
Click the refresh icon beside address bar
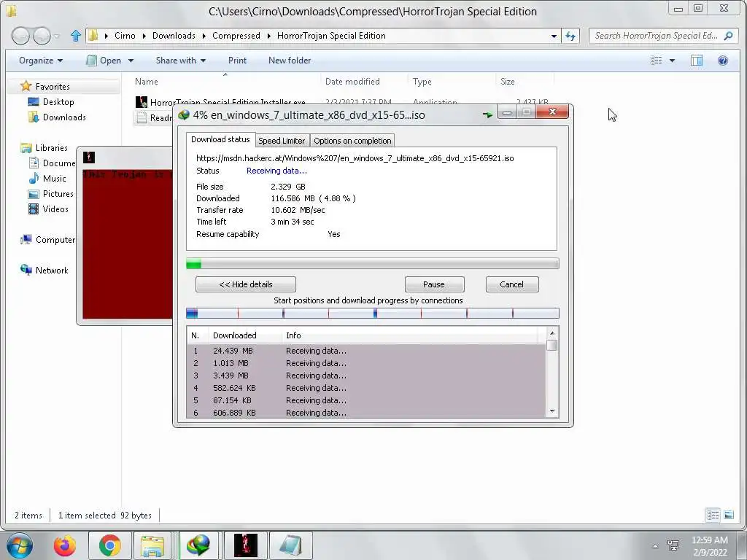pyautogui.click(x=570, y=36)
